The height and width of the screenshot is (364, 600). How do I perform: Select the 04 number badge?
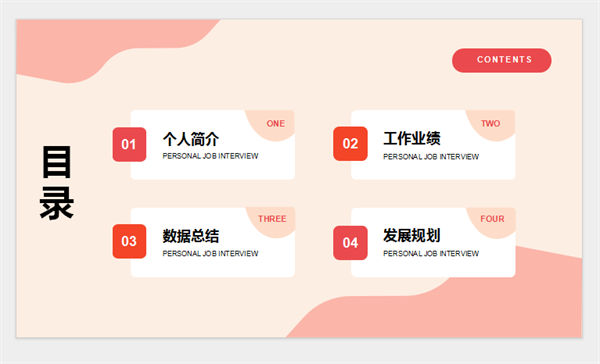point(351,243)
